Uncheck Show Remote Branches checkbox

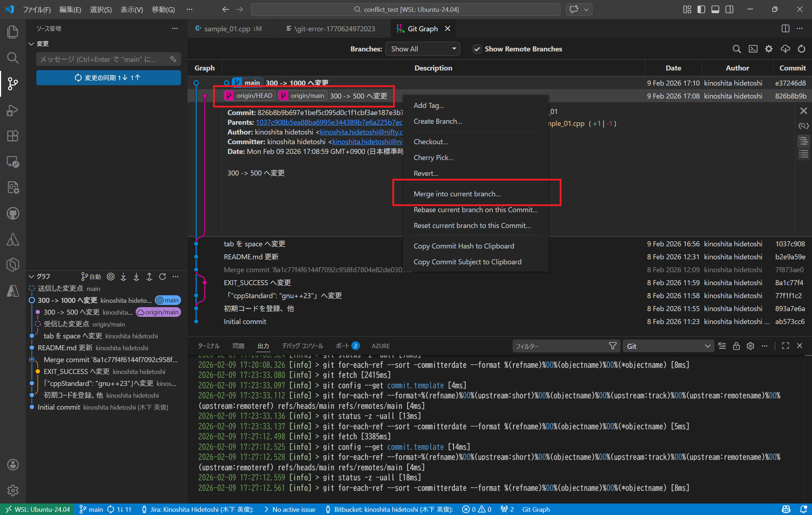(477, 49)
